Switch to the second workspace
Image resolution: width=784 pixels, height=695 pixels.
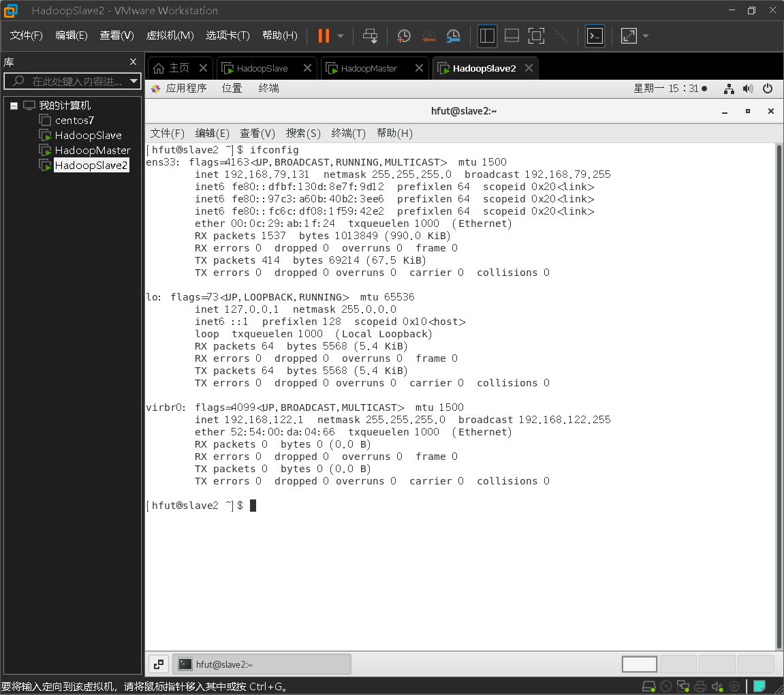[x=678, y=664]
